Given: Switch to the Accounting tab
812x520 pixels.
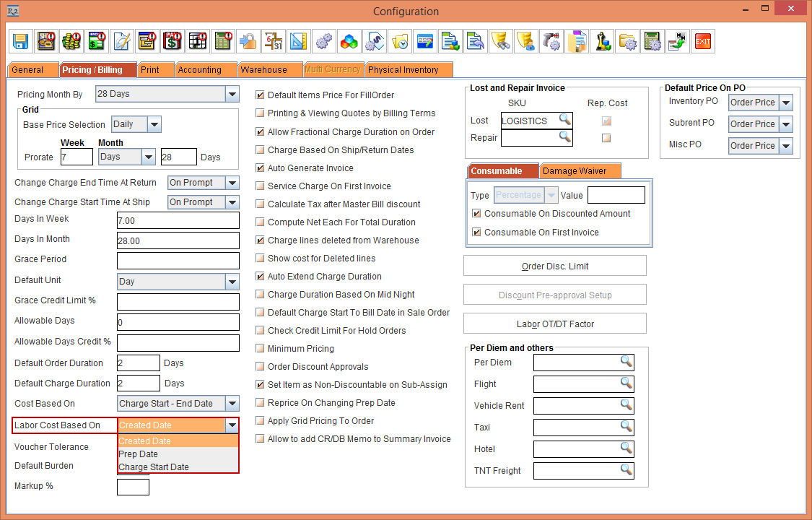Looking at the screenshot, I should [200, 70].
